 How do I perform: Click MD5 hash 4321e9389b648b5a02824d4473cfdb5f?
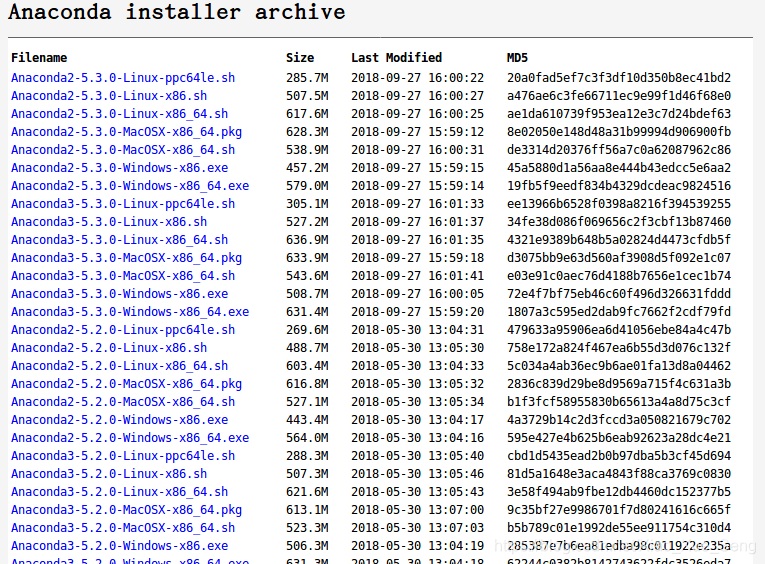point(619,240)
